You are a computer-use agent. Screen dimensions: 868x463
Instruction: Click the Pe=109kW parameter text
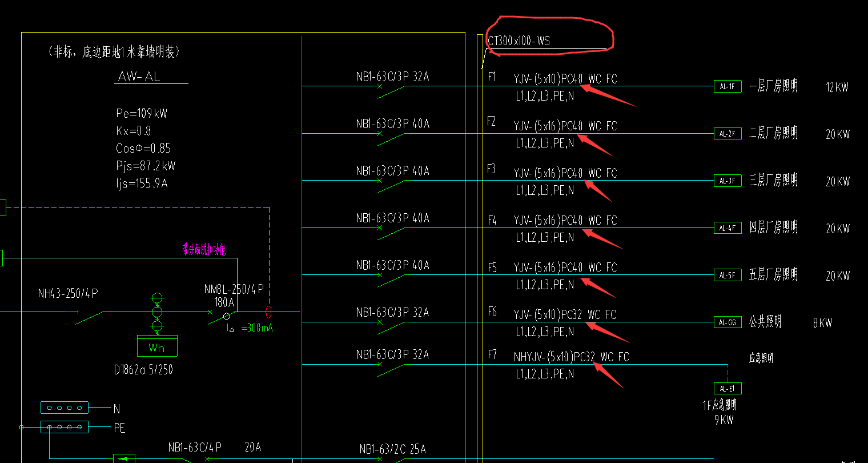142,113
